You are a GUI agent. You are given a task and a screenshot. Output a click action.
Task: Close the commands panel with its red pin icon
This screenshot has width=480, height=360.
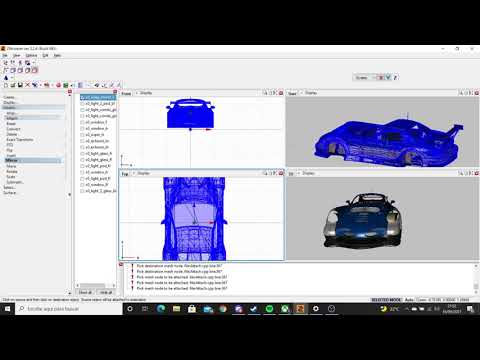(70, 92)
